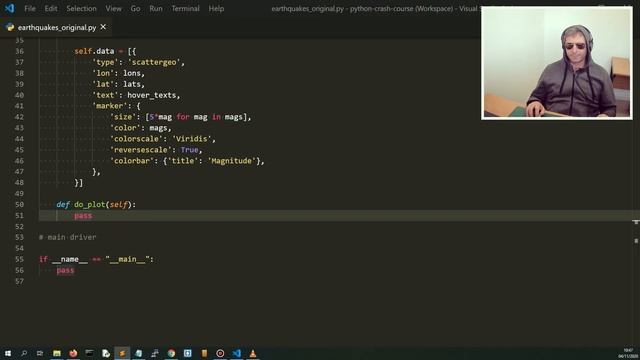Open the blue square app on the taskbar
640x360 pixels.
click(x=187, y=353)
